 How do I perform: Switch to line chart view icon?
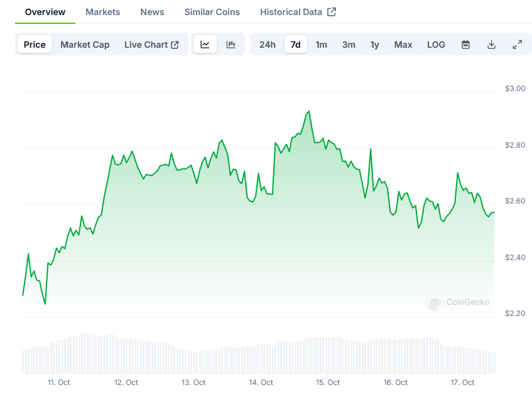click(x=205, y=45)
